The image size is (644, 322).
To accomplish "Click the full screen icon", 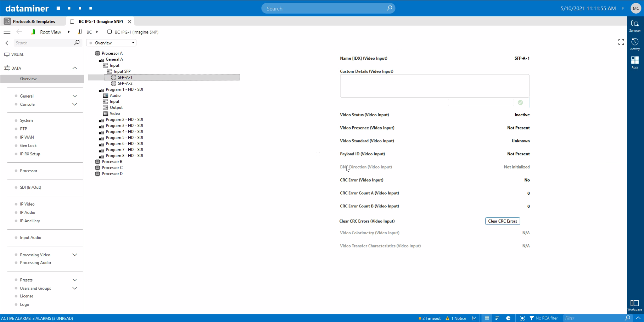I will (x=621, y=42).
